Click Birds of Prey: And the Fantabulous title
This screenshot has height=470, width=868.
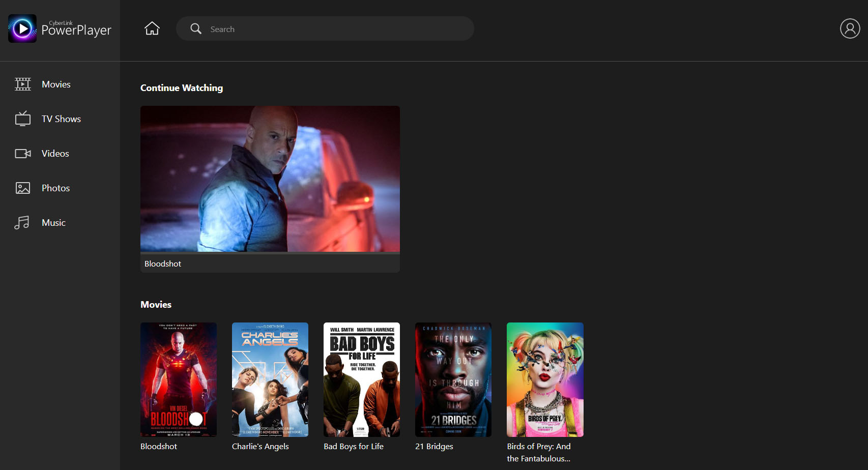(539, 452)
